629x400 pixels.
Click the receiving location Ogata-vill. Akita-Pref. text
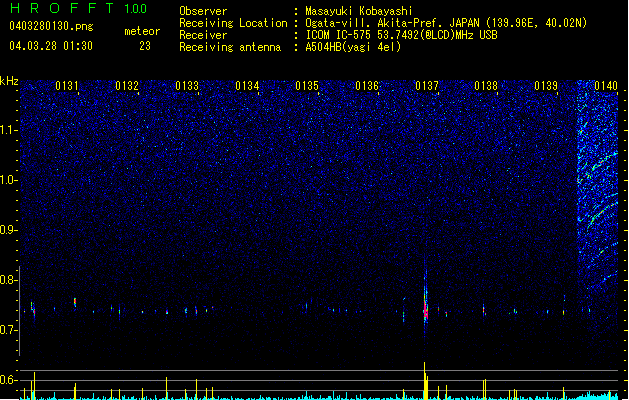[x=446, y=23]
